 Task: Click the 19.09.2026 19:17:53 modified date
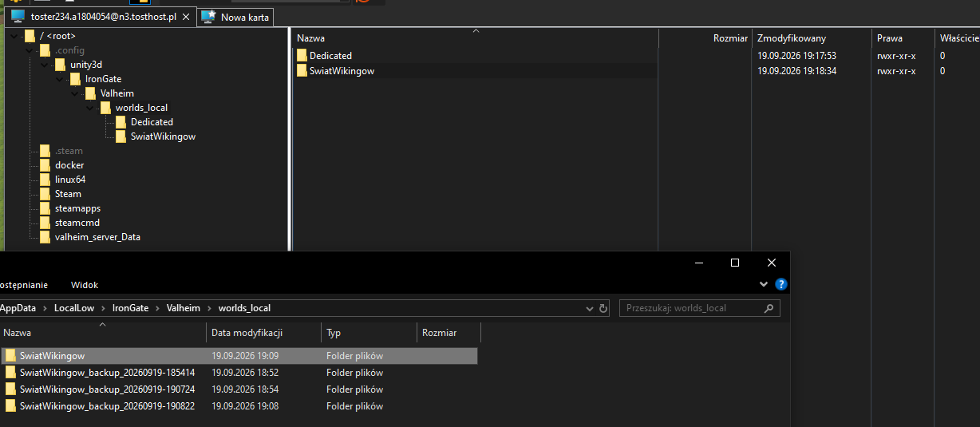click(x=796, y=56)
